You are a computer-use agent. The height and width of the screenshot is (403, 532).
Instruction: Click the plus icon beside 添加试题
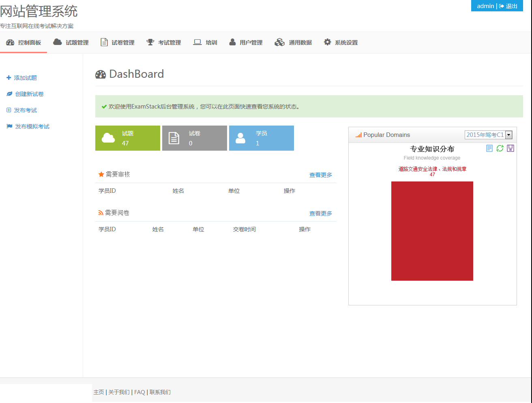tap(9, 78)
